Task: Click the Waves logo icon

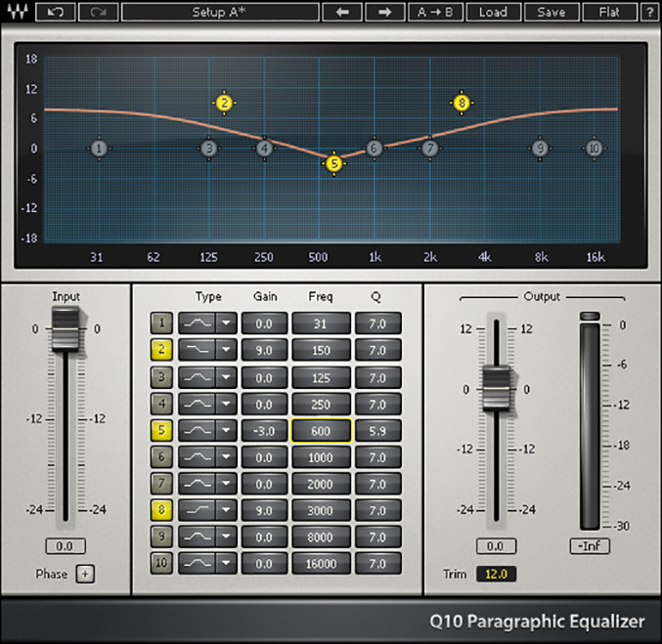Action: click(x=19, y=12)
